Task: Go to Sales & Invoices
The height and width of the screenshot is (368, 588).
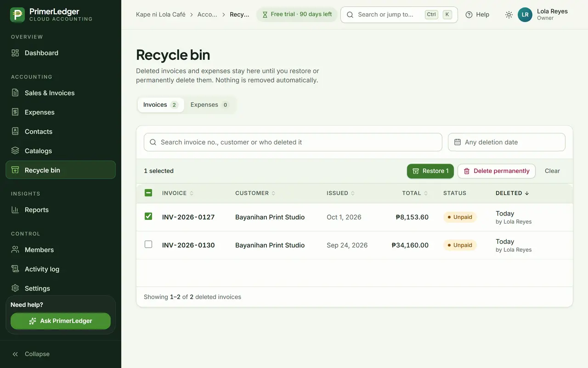Action: [61, 93]
